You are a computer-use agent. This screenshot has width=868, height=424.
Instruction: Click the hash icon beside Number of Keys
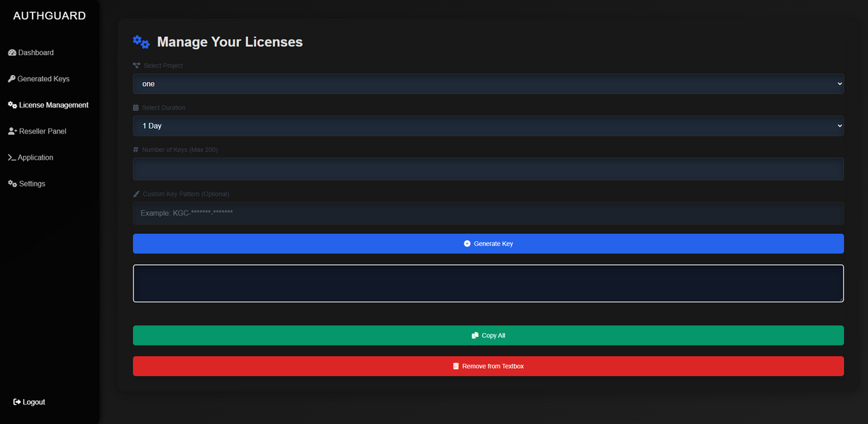[135, 150]
